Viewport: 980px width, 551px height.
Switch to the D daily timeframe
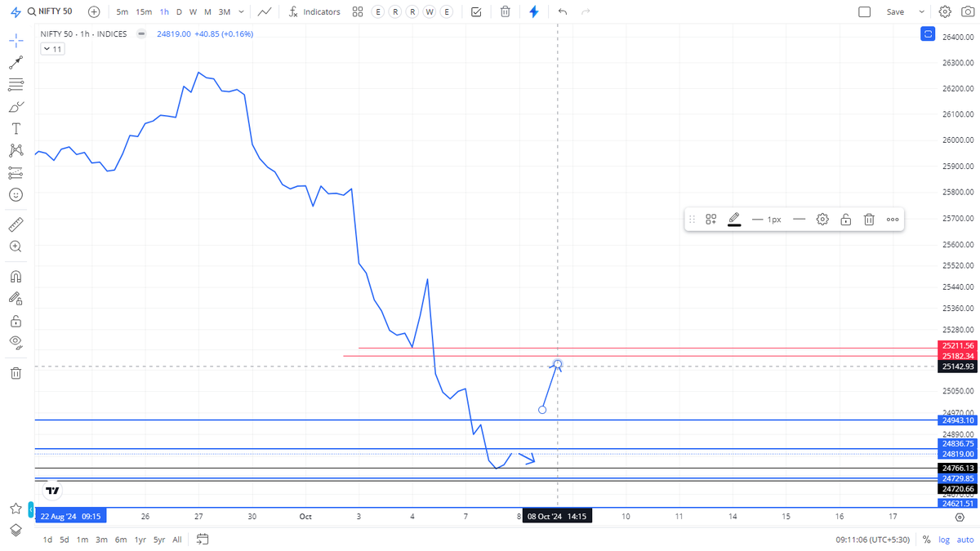coord(179,12)
